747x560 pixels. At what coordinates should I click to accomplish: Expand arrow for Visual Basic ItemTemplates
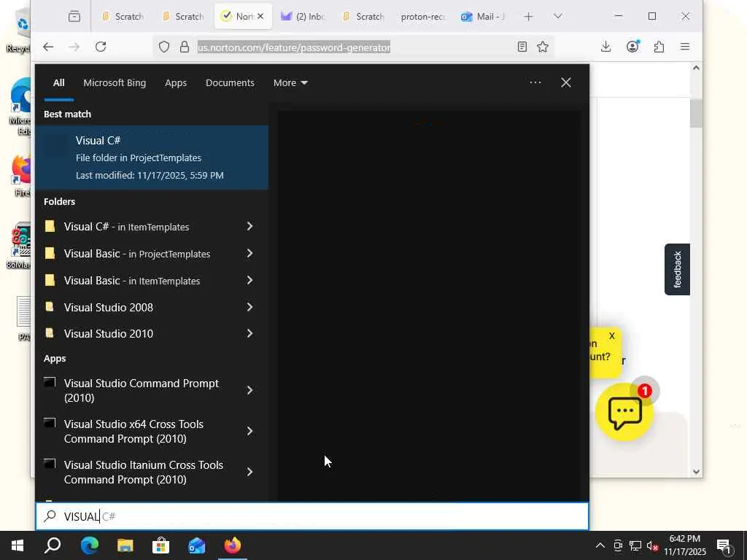pos(249,280)
